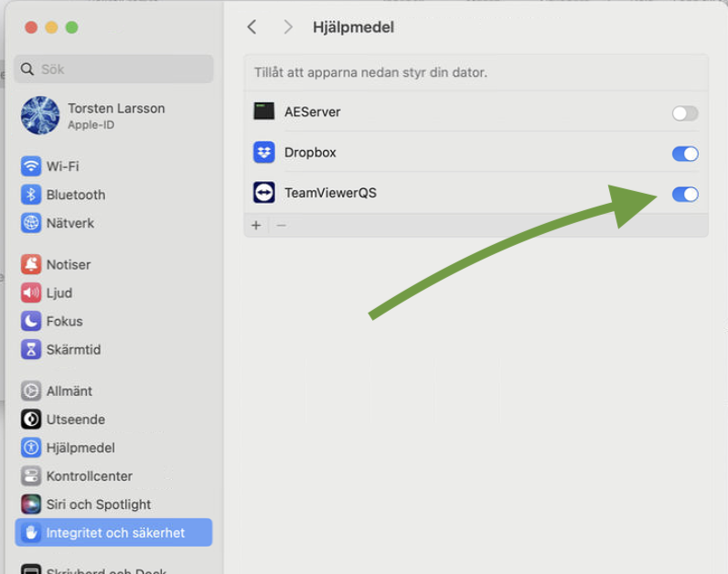The width and height of the screenshot is (728, 574).
Task: Click the Nätverk globe icon
Action: tap(31, 223)
